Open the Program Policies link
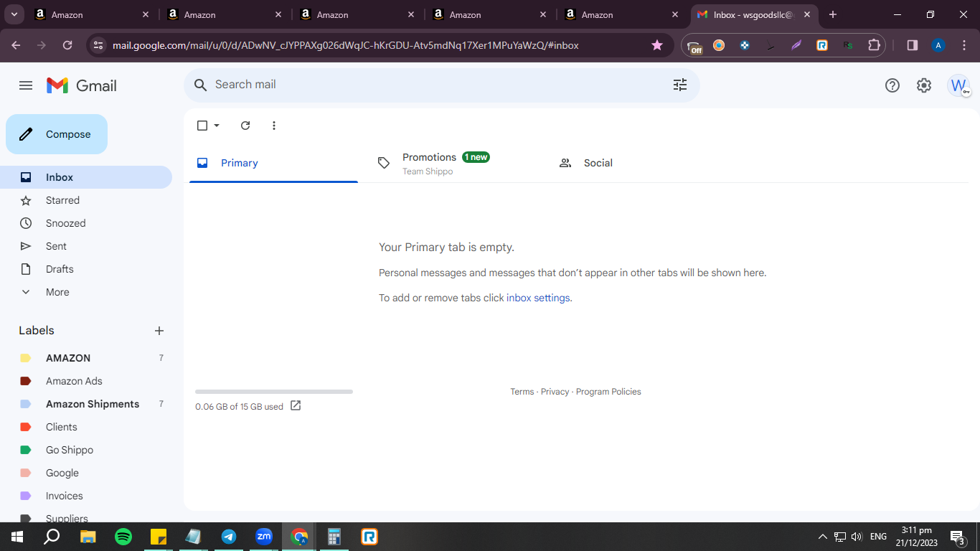This screenshot has width=980, height=551. 608,392
